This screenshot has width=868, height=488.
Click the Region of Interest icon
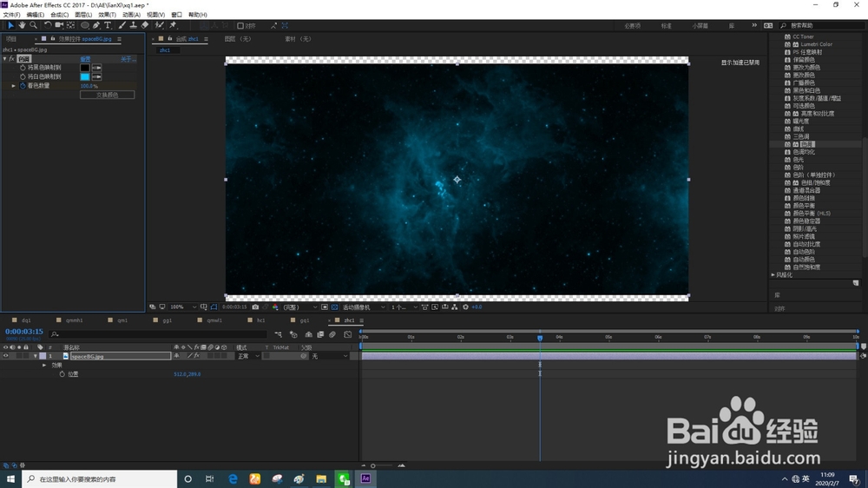pyautogui.click(x=325, y=307)
